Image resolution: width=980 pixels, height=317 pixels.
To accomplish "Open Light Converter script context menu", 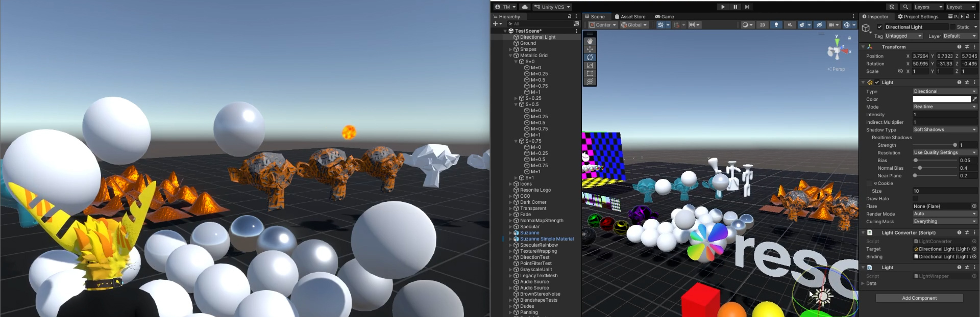I will pos(974,233).
